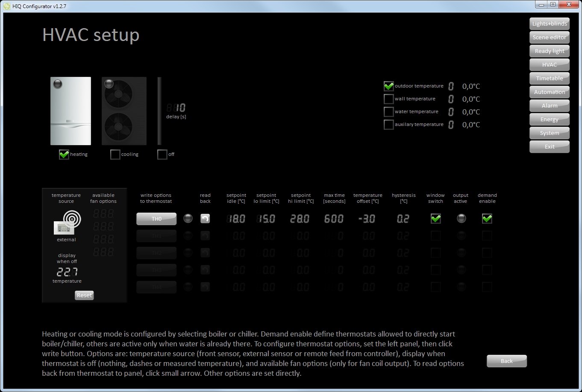The width and height of the screenshot is (582, 392).
Task: Click the write status LED next to TH0
Action: click(188, 219)
